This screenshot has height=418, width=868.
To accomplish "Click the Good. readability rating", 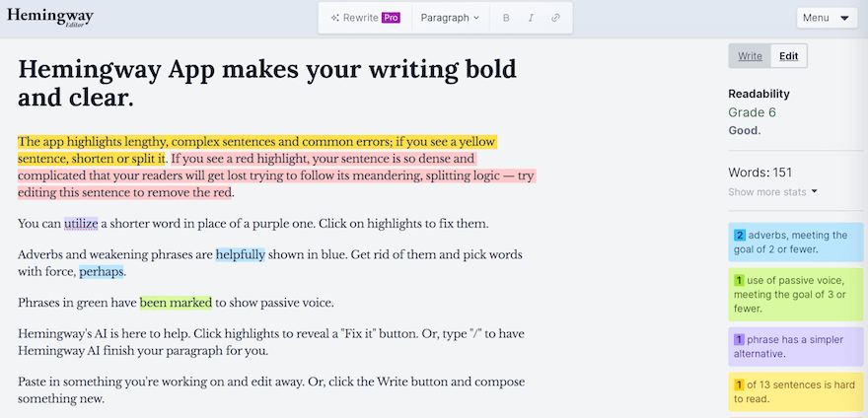I will point(745,131).
